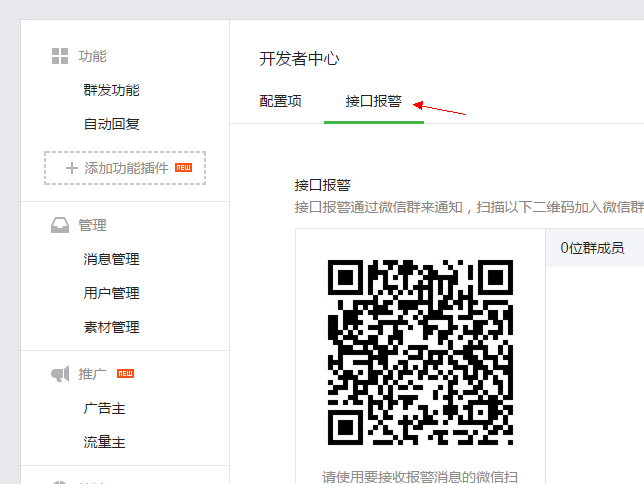
Task: Click the 请使用要接收报警消息的微信扫 caption
Action: pos(420,477)
